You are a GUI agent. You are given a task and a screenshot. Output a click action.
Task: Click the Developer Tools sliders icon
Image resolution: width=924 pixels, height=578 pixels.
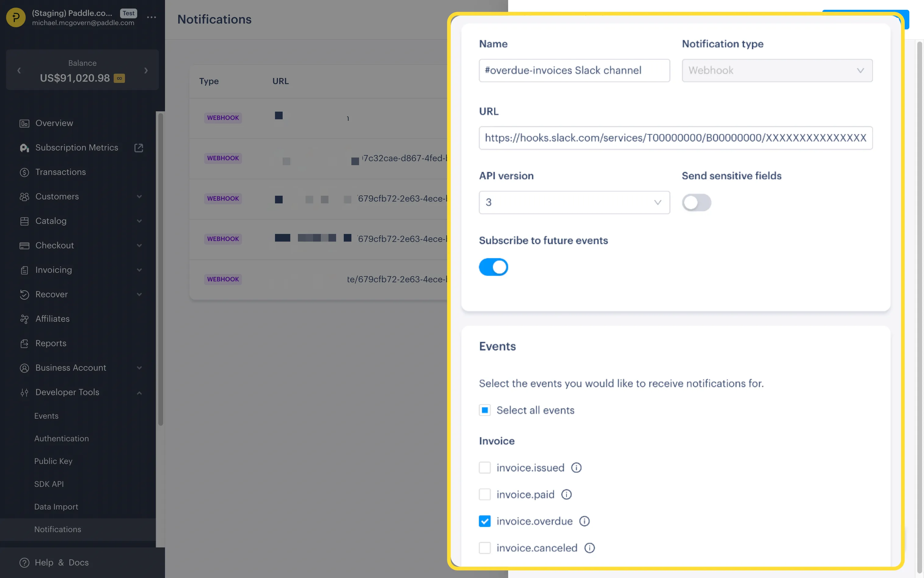tap(24, 393)
